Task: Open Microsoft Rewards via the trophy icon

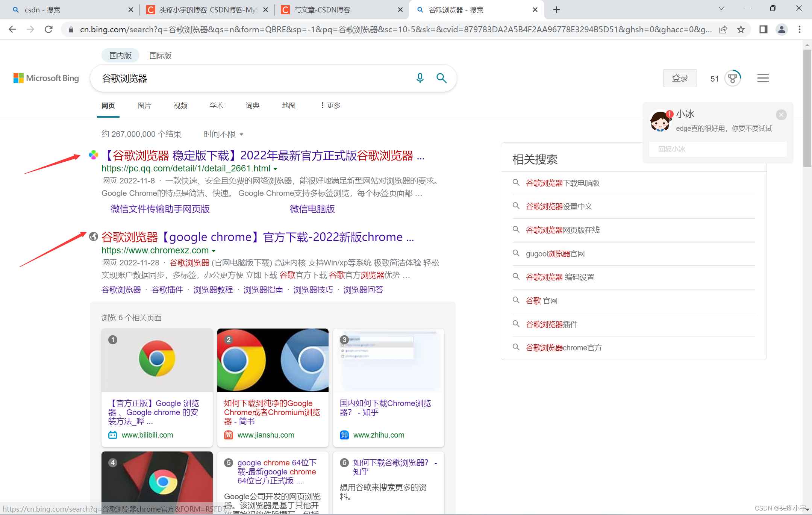Action: click(732, 78)
